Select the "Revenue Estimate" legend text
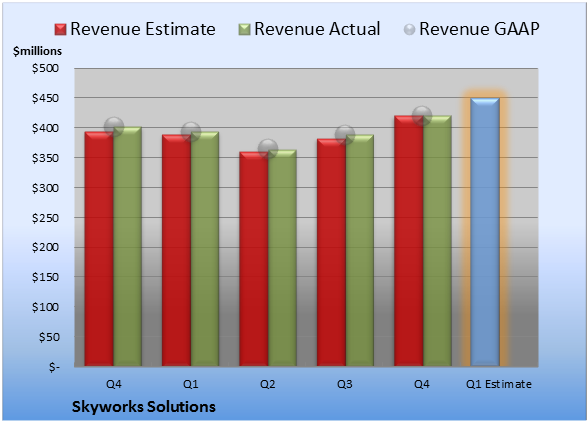The image size is (588, 422). click(x=143, y=29)
